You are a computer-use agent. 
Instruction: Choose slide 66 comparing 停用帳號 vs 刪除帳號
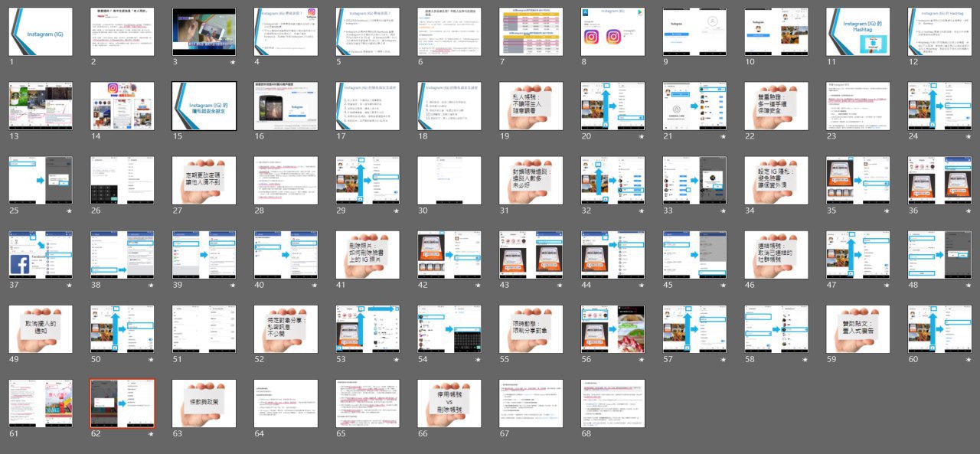coord(449,403)
